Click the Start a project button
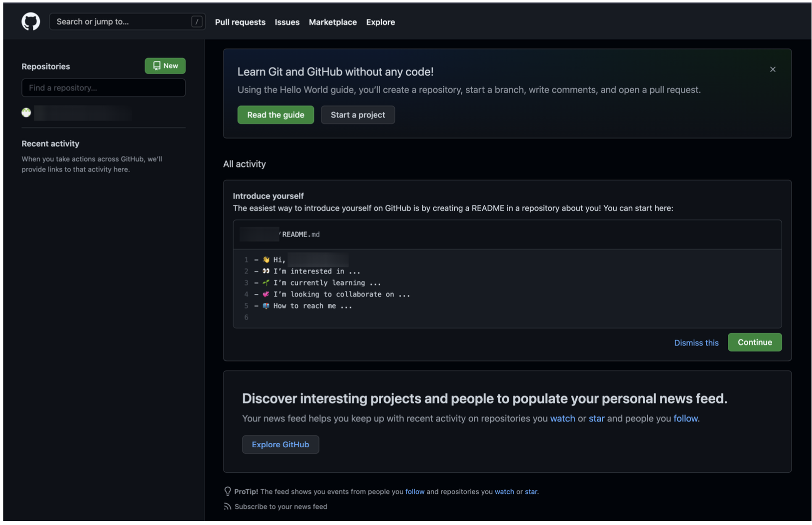 pos(358,115)
